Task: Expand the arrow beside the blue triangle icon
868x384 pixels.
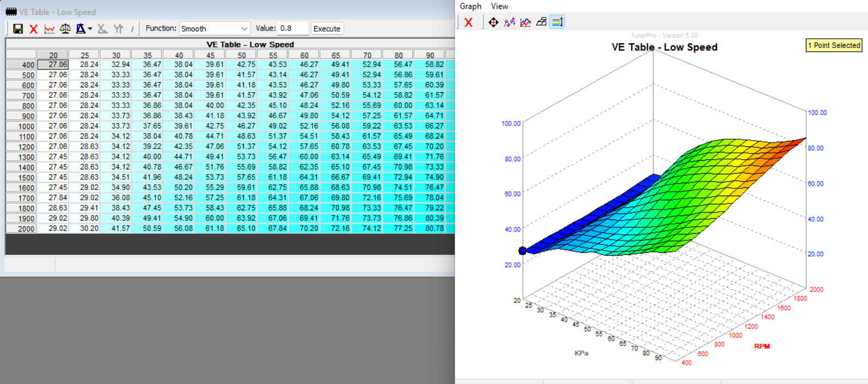Action: (x=90, y=29)
